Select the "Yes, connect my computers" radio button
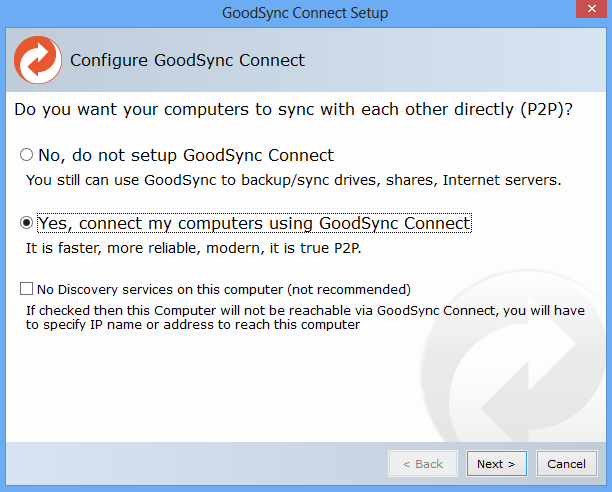The width and height of the screenshot is (612, 492). coord(26,223)
